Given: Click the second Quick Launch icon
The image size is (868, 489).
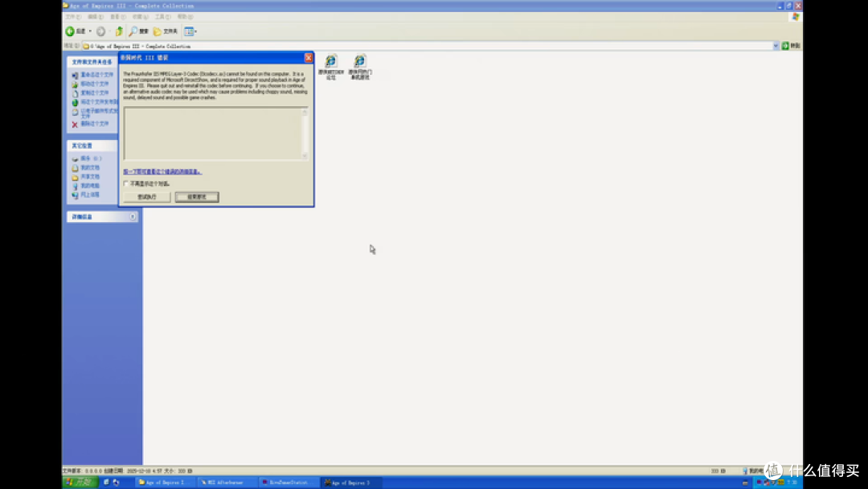Looking at the screenshot, I should click(x=117, y=483).
